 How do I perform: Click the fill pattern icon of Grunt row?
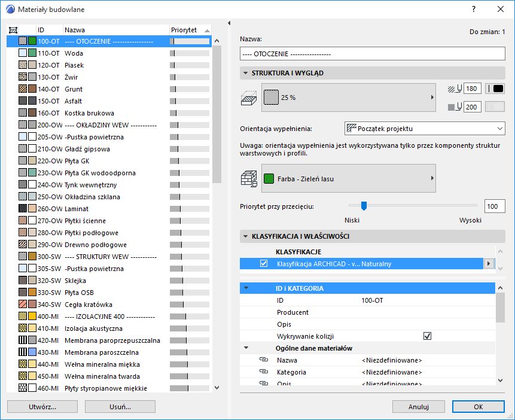tap(23, 89)
